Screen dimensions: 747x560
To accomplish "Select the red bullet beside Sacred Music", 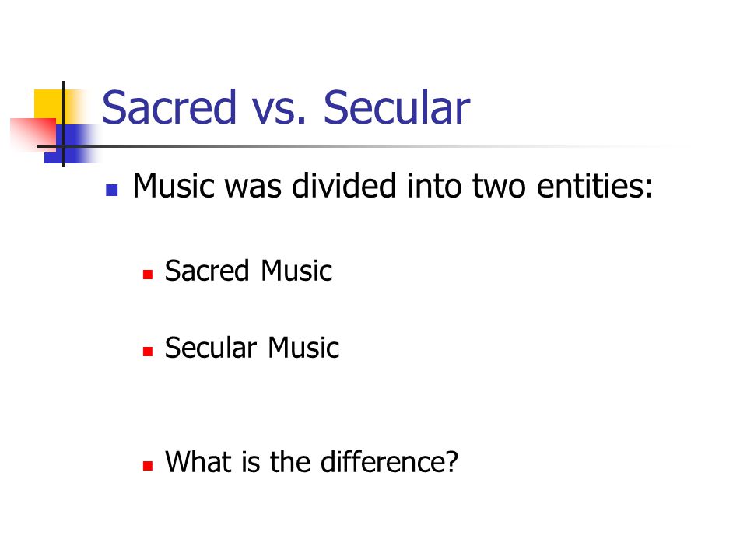I will pyautogui.click(x=148, y=275).
